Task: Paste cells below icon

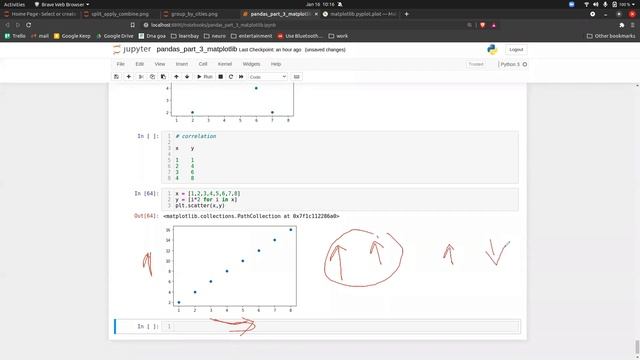Action: (x=163, y=77)
